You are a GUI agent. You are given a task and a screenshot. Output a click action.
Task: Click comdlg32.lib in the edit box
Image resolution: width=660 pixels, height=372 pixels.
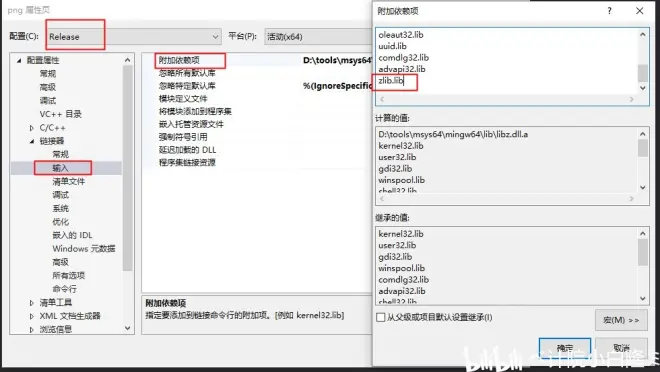click(404, 58)
